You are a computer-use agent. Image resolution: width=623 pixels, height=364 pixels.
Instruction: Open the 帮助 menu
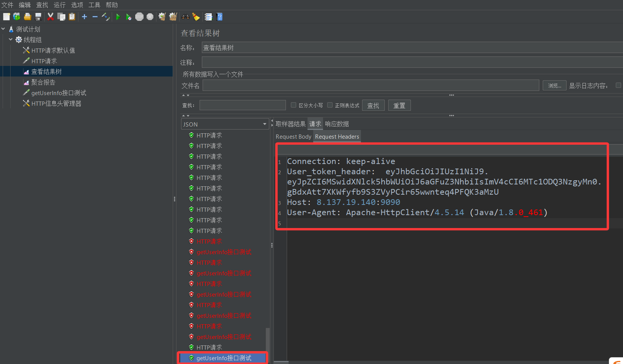112,5
